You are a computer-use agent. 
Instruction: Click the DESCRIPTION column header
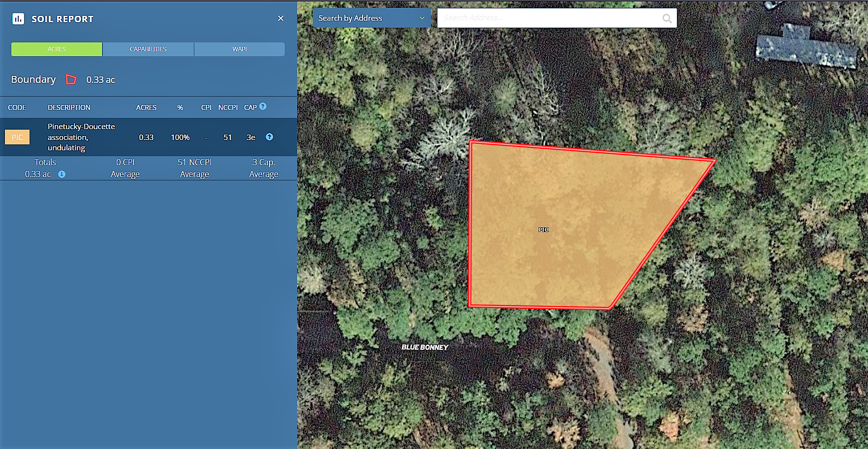69,107
